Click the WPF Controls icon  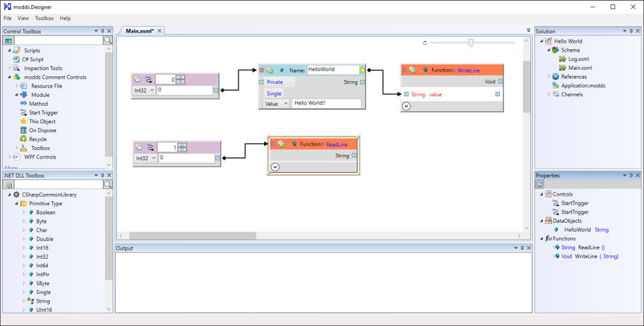[16, 157]
